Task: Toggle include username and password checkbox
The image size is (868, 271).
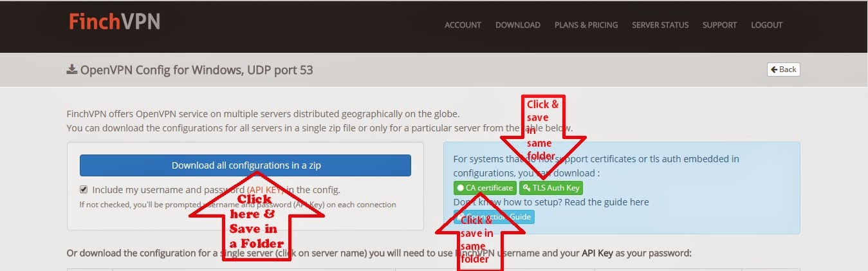Action: pos(84,189)
